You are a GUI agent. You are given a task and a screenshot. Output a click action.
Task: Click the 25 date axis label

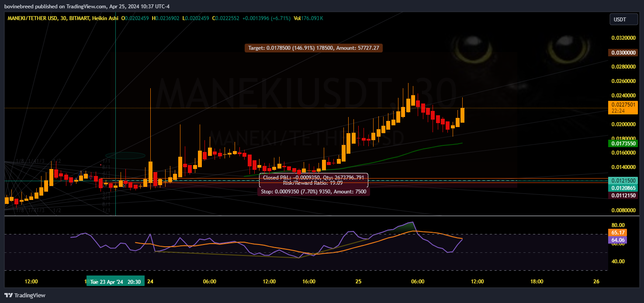[x=358, y=282]
